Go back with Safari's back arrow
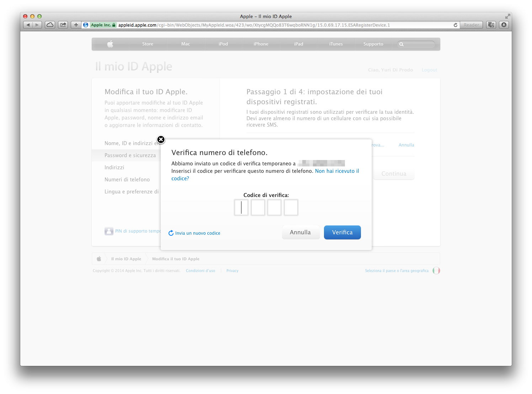This screenshot has height=394, width=532. click(x=28, y=25)
